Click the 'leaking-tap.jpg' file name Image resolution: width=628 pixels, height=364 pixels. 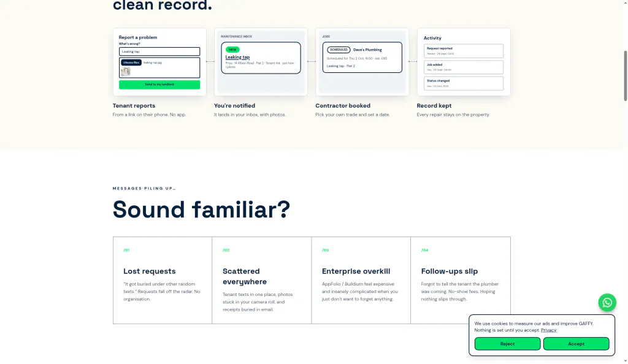(x=153, y=63)
